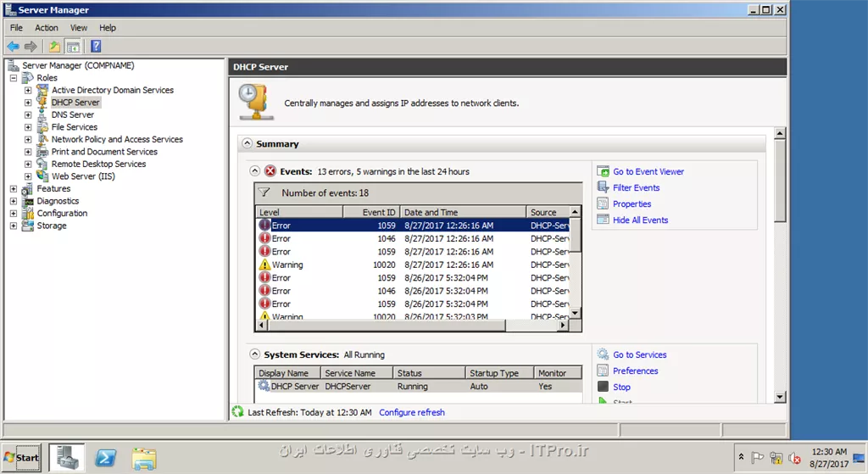This screenshot has width=868, height=474.
Task: Collapse the Events section chevron
Action: click(x=254, y=171)
